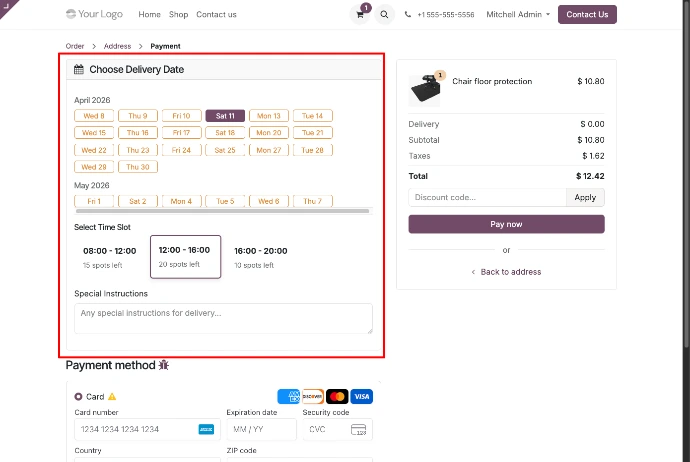This screenshot has height=462, width=690.
Task: Click the Mastercard logo
Action: tap(337, 396)
